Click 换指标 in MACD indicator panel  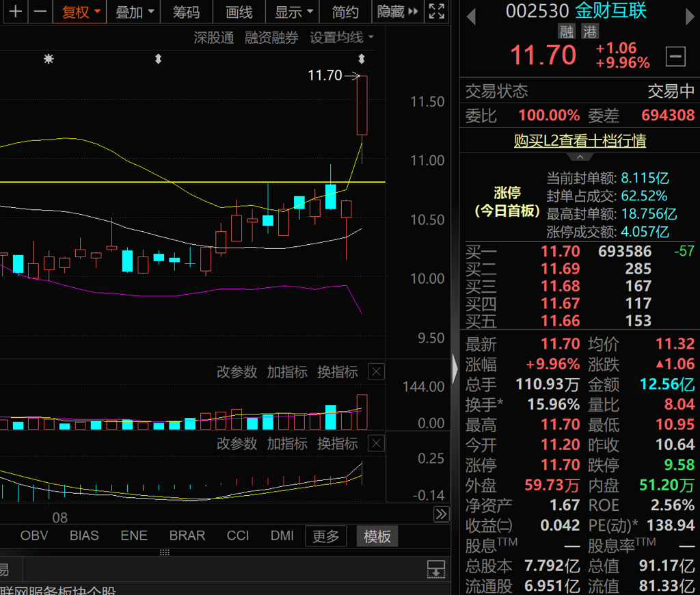(338, 444)
